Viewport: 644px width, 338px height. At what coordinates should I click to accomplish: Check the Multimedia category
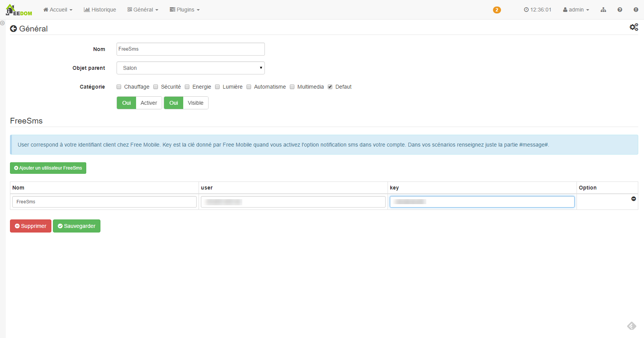[292, 87]
